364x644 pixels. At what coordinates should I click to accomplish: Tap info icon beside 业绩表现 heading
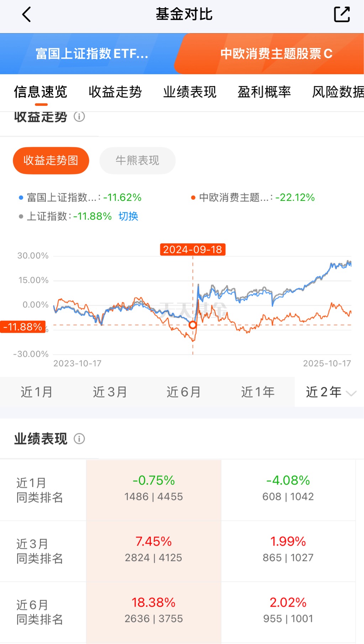(79, 439)
